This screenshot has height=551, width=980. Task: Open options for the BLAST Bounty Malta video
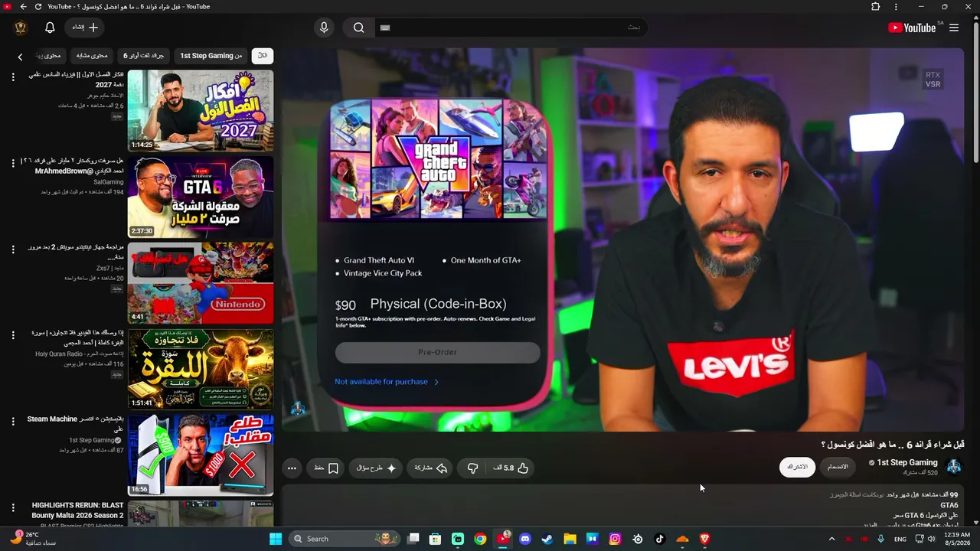click(13, 507)
